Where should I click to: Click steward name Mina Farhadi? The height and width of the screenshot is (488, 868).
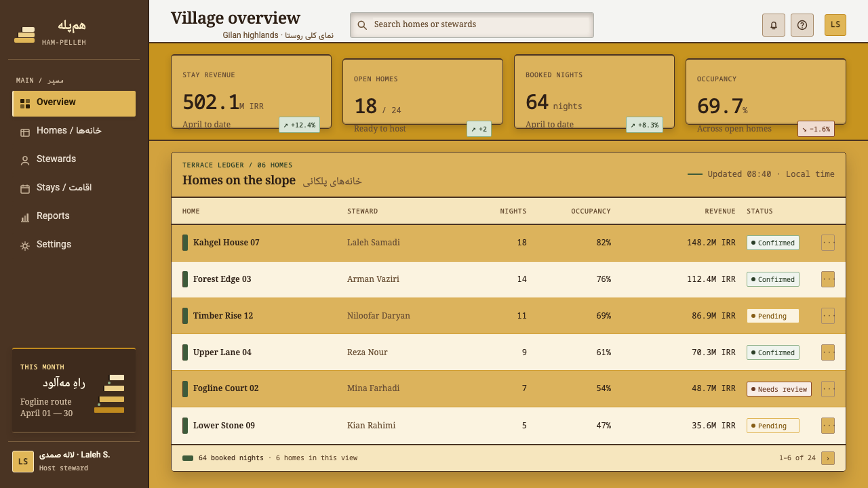(x=373, y=388)
